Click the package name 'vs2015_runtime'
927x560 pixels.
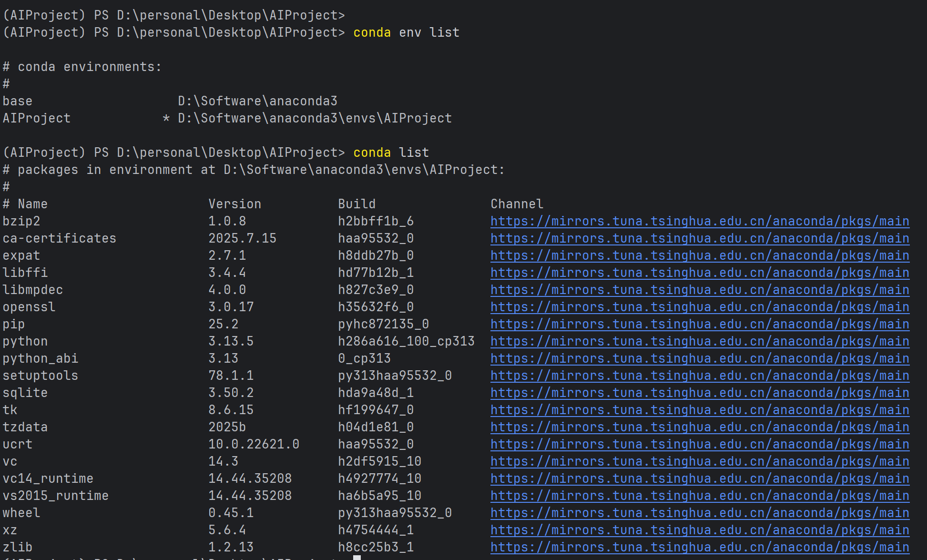point(55,496)
